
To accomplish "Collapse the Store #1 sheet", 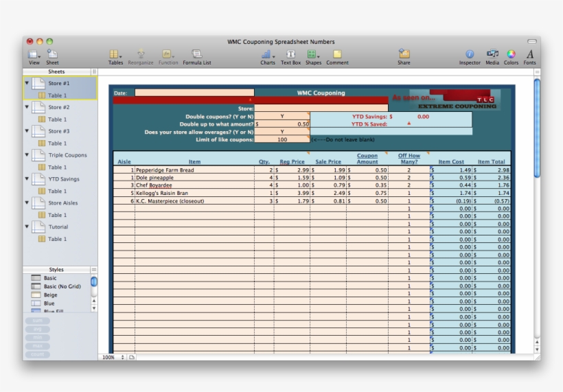I will [x=27, y=83].
